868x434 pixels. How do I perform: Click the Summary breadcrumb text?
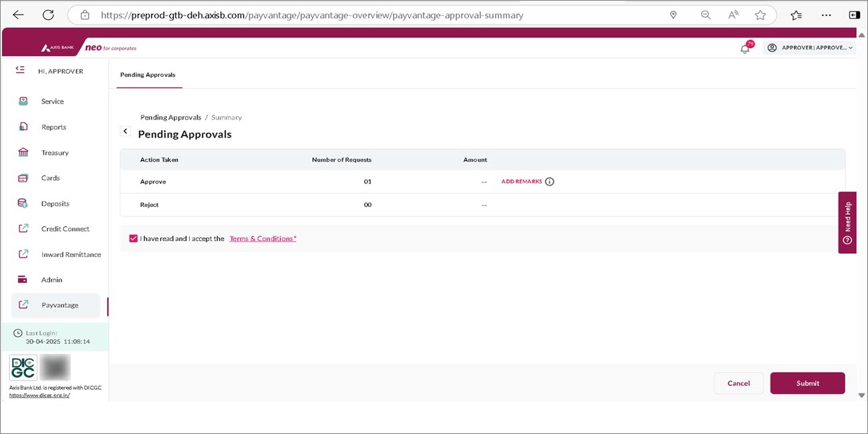[x=227, y=118]
